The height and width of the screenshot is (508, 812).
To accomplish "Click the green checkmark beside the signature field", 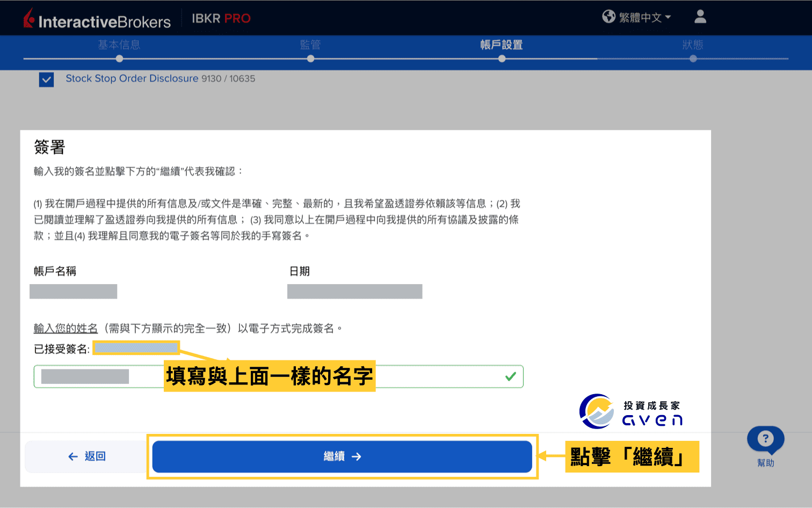I will [x=510, y=376].
